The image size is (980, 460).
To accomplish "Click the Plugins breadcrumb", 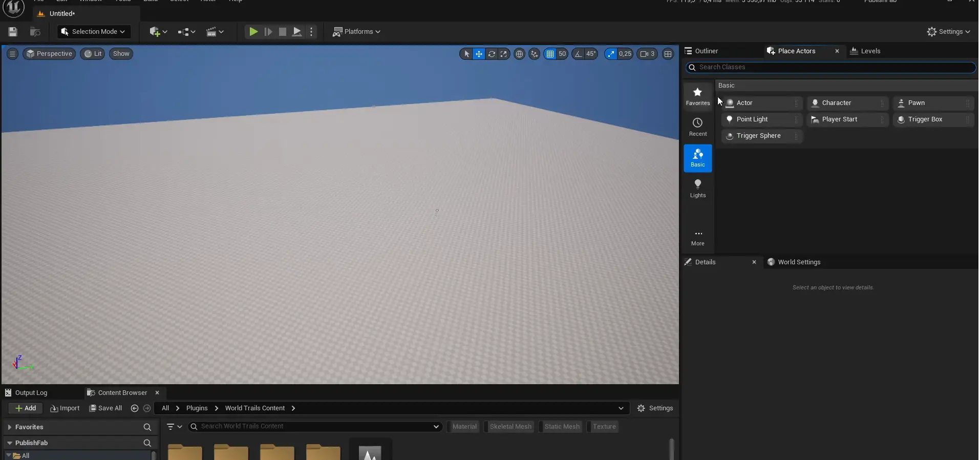I will tap(197, 408).
